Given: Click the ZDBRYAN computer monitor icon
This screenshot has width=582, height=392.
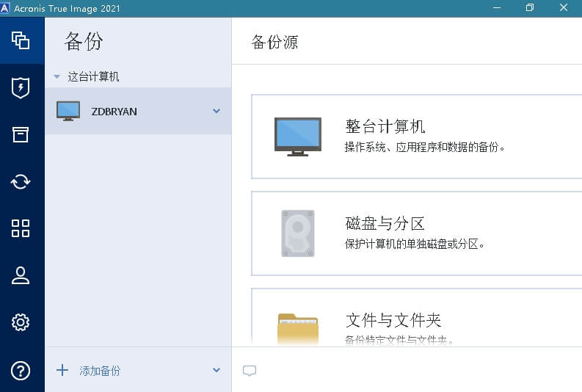Looking at the screenshot, I should (68, 111).
